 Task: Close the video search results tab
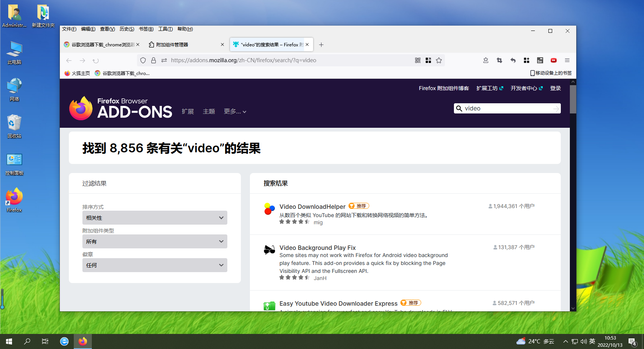pos(307,44)
